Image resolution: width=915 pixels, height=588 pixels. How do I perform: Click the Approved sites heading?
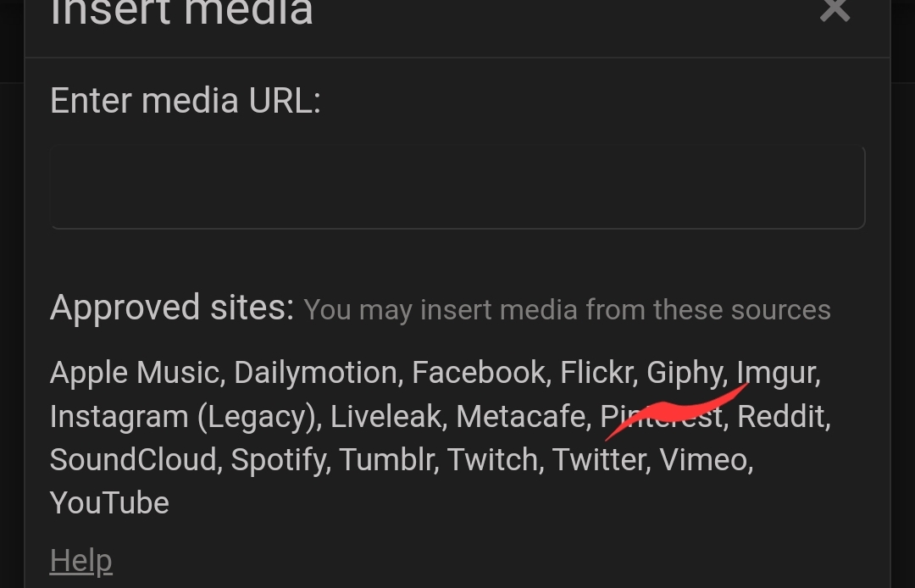click(171, 308)
